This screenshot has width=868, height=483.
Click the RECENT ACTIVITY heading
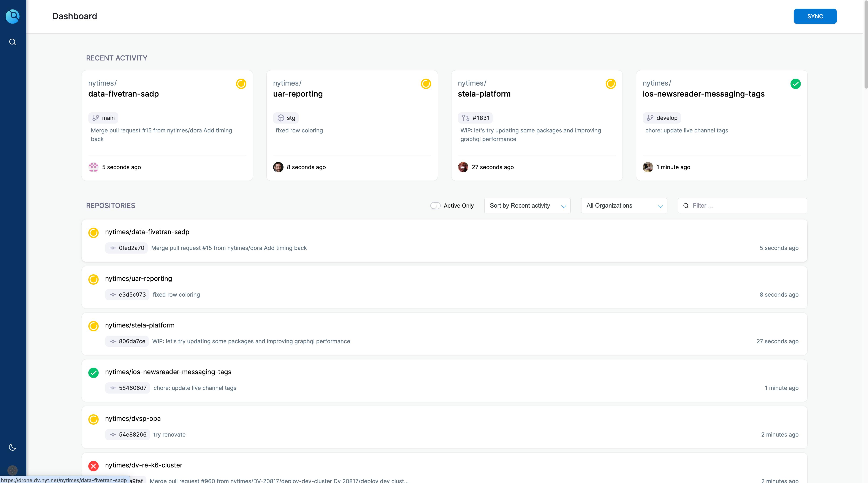pyautogui.click(x=117, y=58)
